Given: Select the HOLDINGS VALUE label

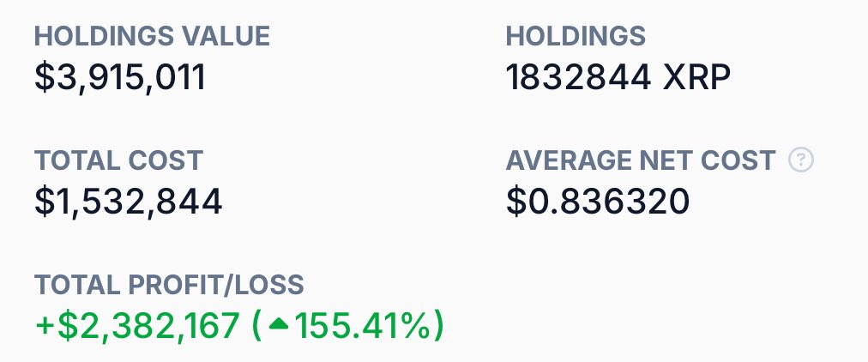Looking at the screenshot, I should 152,36.
